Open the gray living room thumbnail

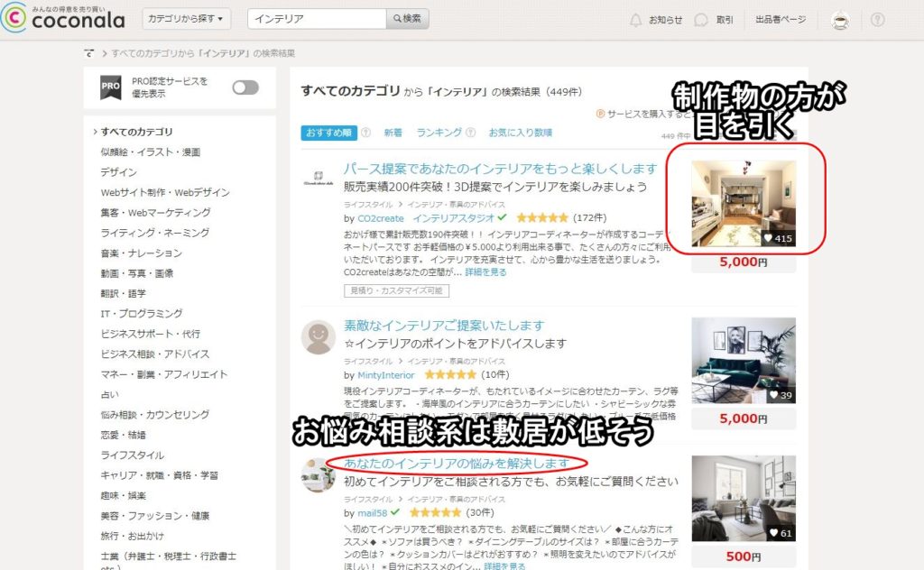tap(744, 498)
